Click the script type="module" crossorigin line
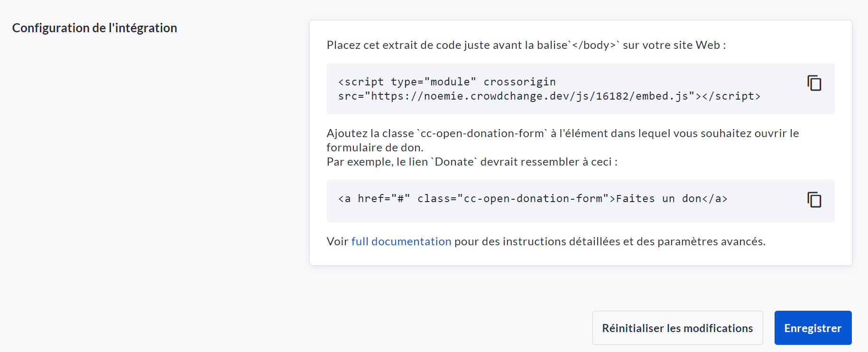 point(446,82)
